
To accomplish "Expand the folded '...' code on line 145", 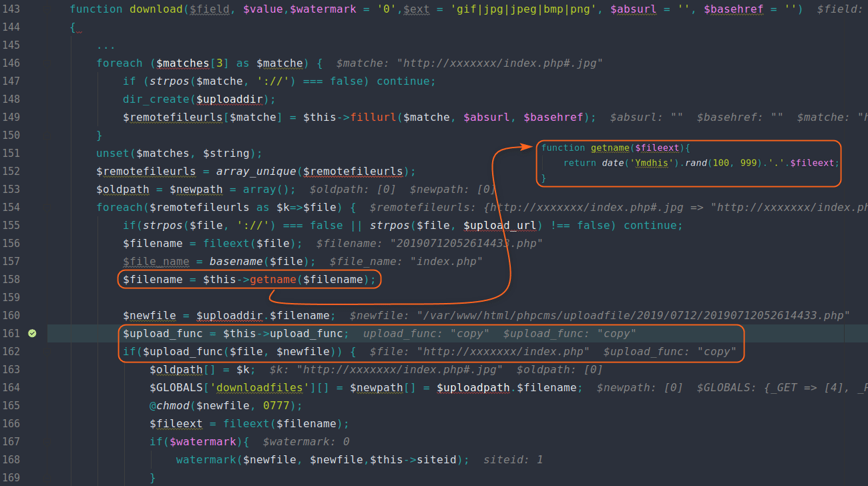I will (x=105, y=45).
